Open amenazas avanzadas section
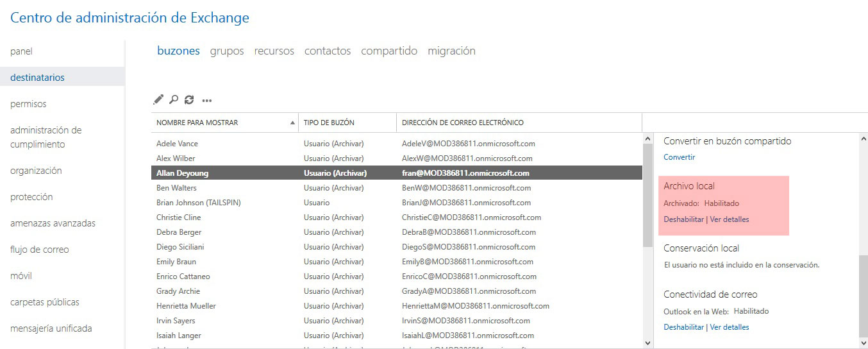Image resolution: width=868 pixels, height=349 pixels. tap(53, 223)
